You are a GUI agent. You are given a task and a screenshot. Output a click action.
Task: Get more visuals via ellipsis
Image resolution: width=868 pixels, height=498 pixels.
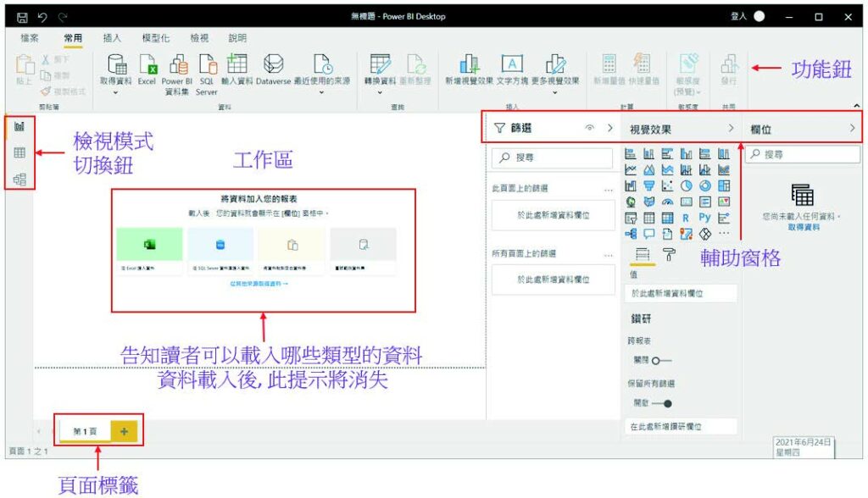[x=724, y=234]
